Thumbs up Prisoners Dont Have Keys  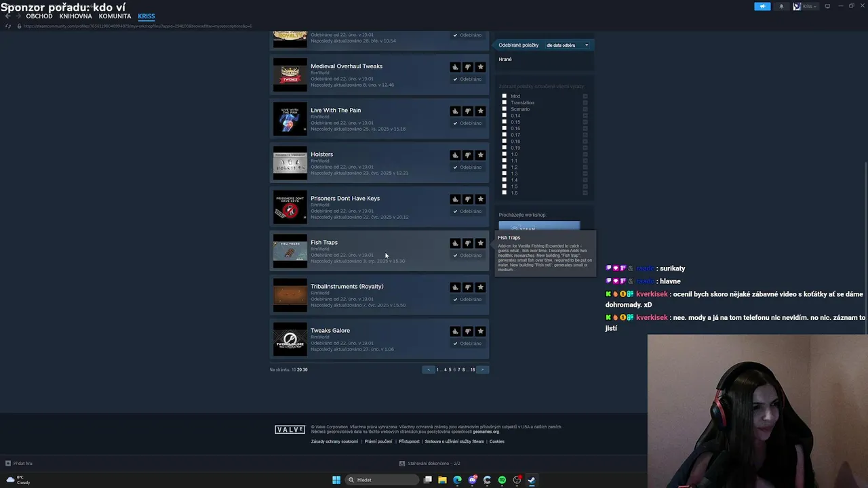pyautogui.click(x=455, y=199)
